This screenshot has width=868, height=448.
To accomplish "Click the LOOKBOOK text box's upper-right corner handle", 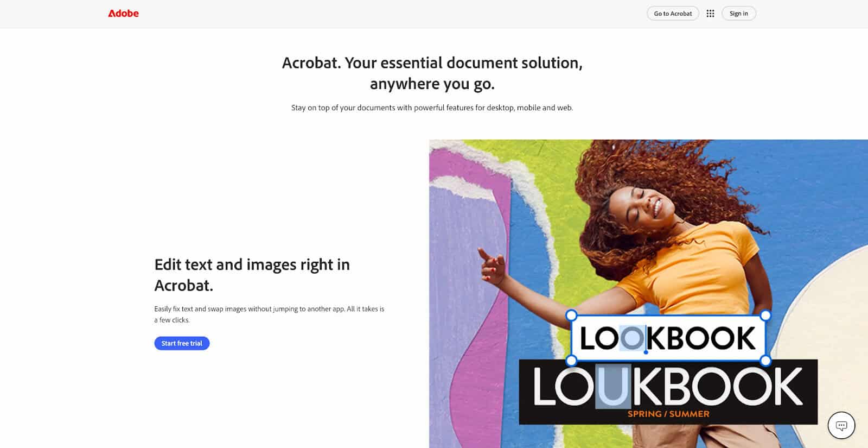I will click(x=765, y=315).
